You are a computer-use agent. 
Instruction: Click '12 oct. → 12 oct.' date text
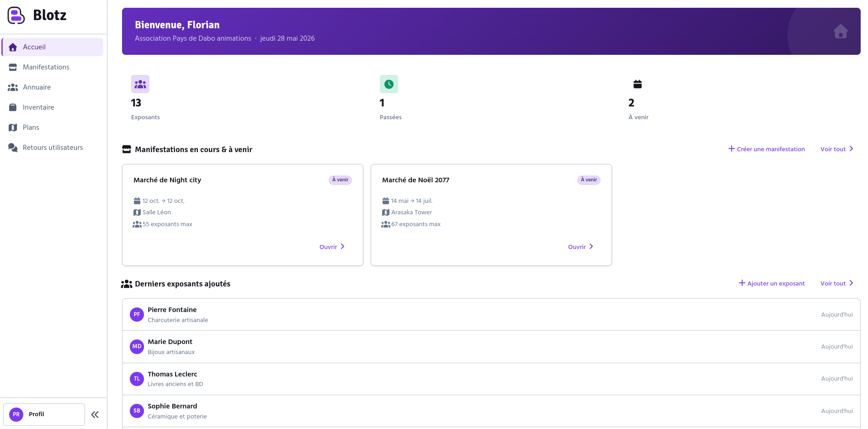[x=164, y=201]
